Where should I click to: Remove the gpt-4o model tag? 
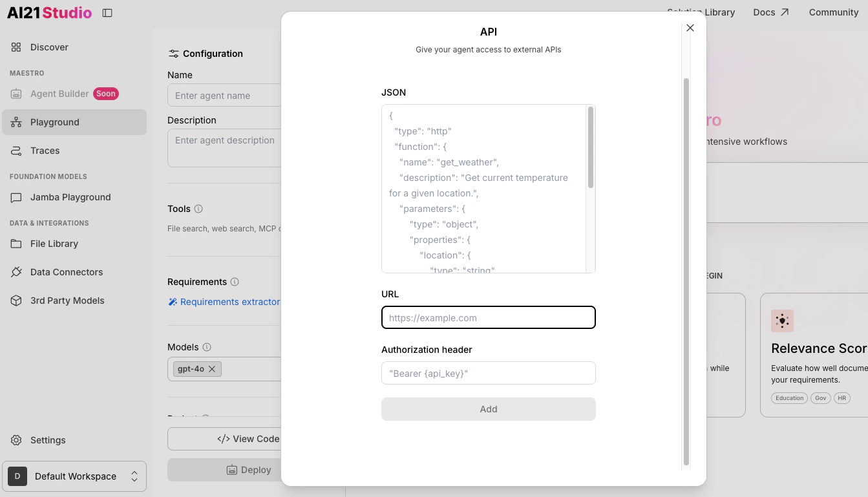click(x=212, y=369)
